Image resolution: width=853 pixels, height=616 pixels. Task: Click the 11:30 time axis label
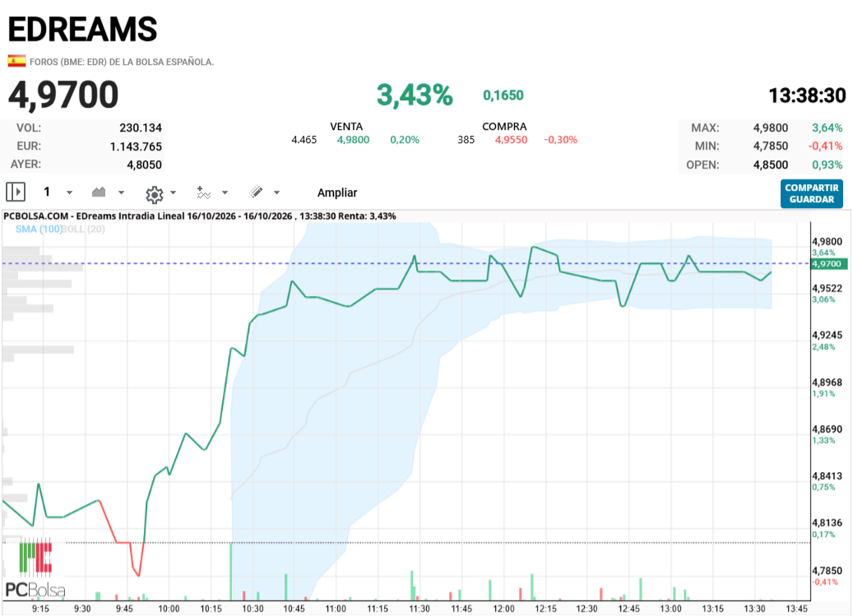[x=420, y=609]
